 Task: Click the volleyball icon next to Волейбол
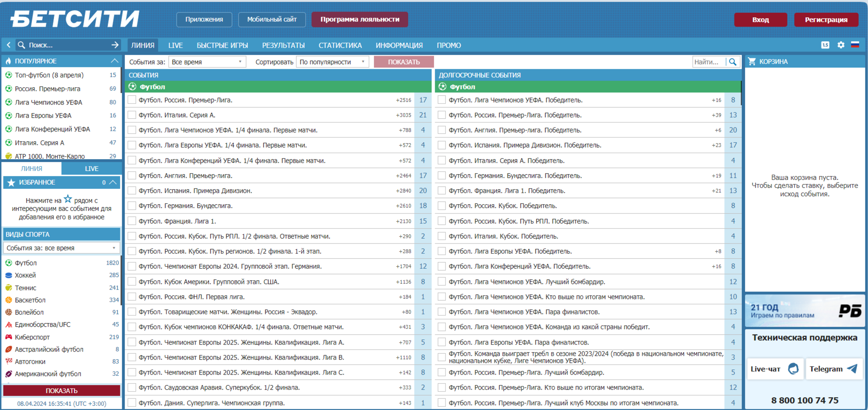click(x=9, y=312)
